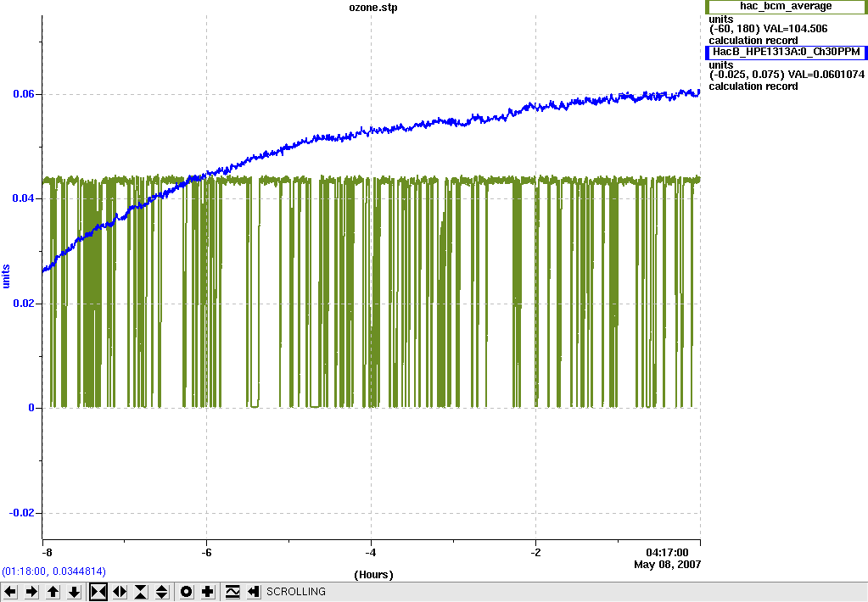The height and width of the screenshot is (602, 868).
Task: Click the plus-sign toolbar button
Action: (208, 592)
